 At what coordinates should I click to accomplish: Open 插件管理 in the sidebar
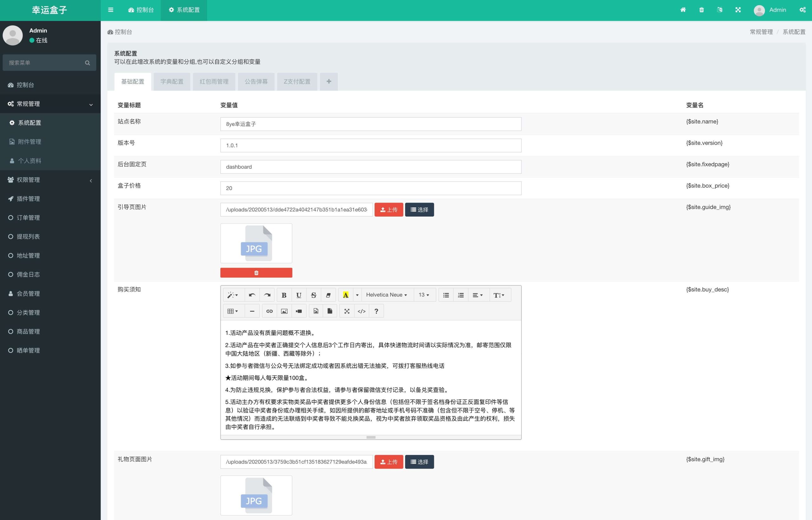click(50, 198)
